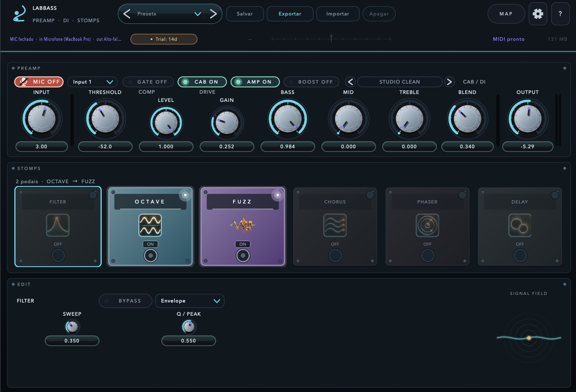Click the BASS knob
Image resolution: width=576 pixels, height=392 pixels.
pyautogui.click(x=288, y=118)
